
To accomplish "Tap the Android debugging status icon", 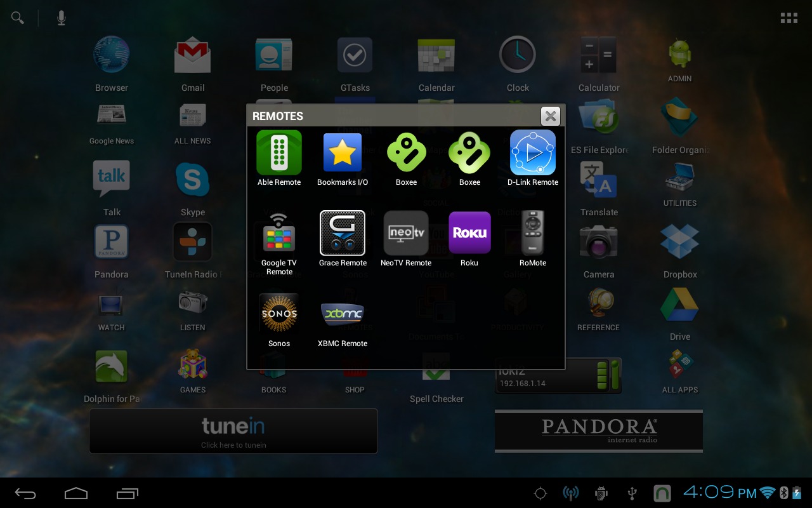I will 601,493.
